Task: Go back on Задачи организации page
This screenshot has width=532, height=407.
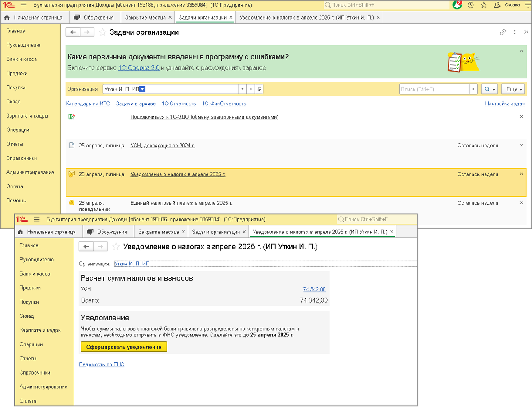Action: pyautogui.click(x=73, y=32)
